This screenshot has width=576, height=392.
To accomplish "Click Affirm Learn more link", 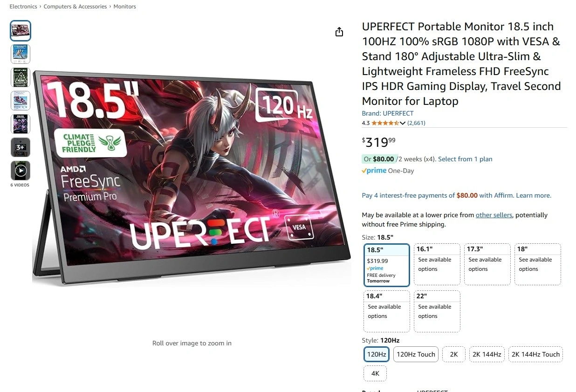I will point(534,195).
